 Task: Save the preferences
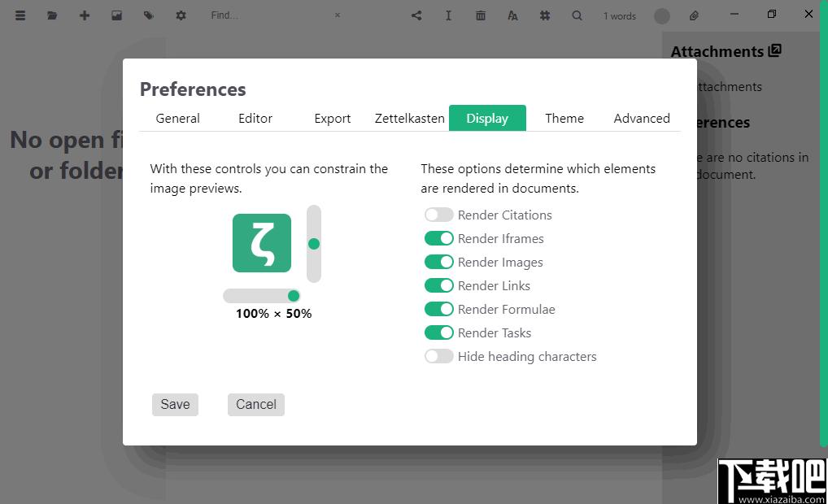(x=176, y=404)
